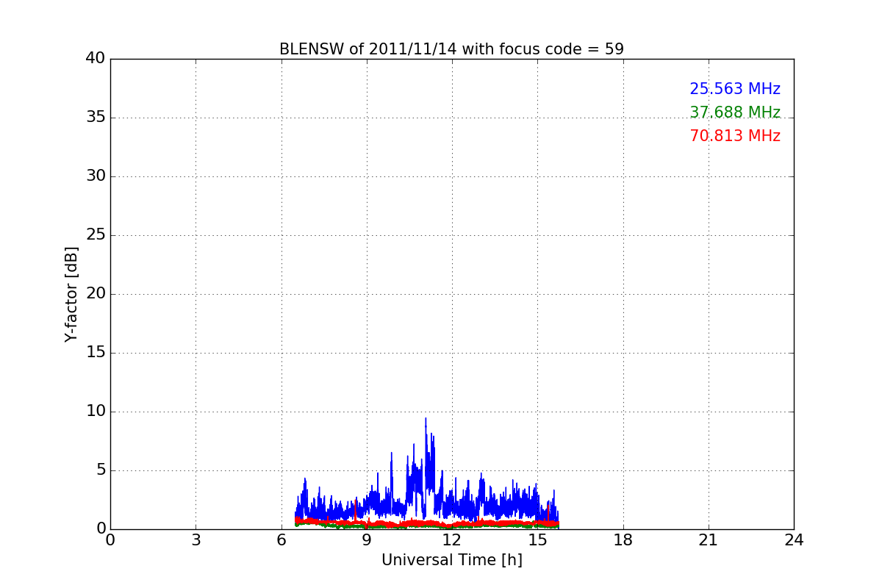Click the red 70.813 MHz legend label

click(x=735, y=136)
